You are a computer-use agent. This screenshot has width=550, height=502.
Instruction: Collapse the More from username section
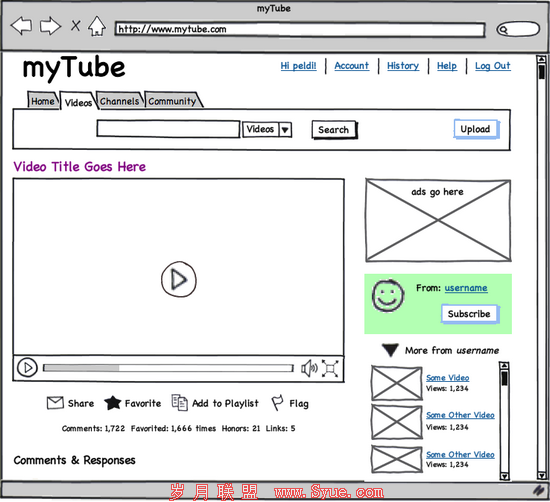pyautogui.click(x=390, y=350)
